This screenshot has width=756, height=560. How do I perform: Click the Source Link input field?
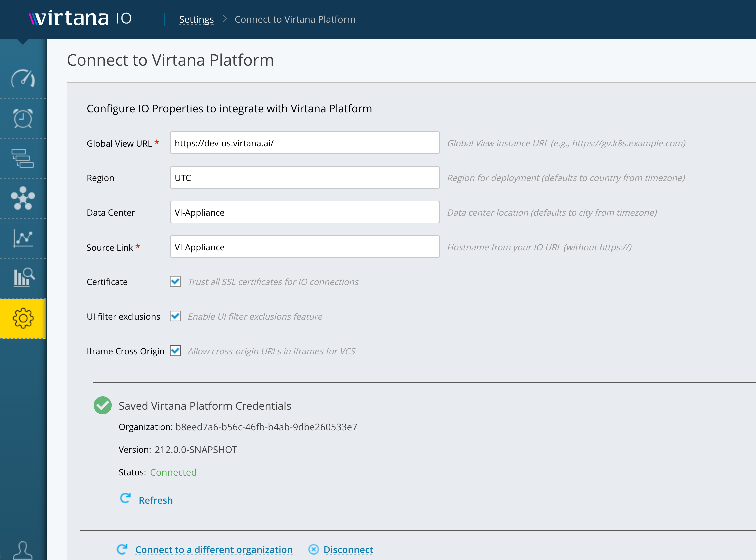(305, 247)
